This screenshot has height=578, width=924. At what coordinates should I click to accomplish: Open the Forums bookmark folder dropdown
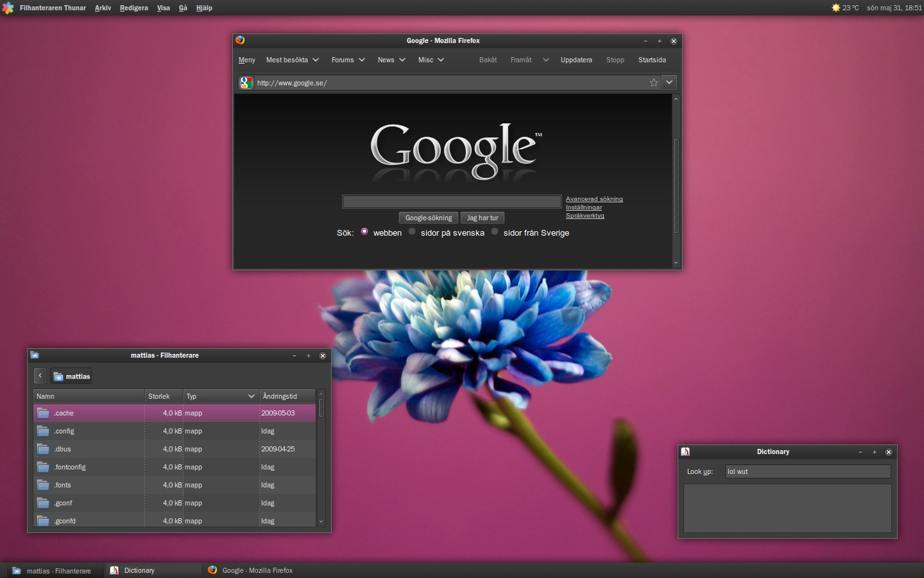[362, 60]
